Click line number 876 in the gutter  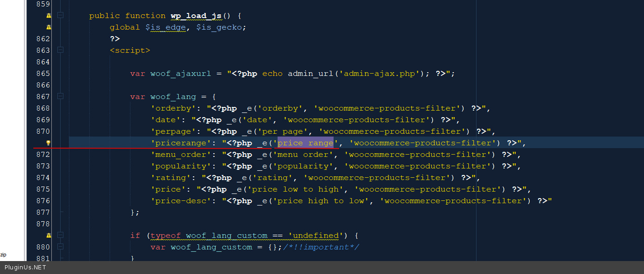[x=43, y=201]
